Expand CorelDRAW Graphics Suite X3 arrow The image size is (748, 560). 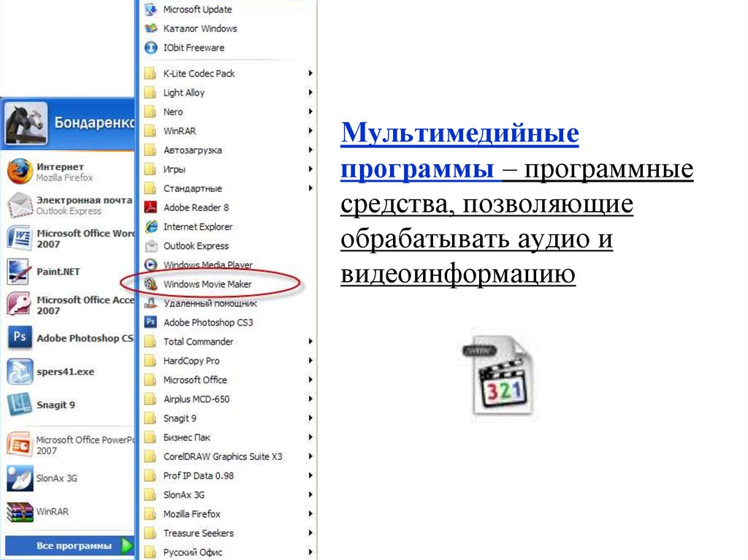pyautogui.click(x=310, y=456)
